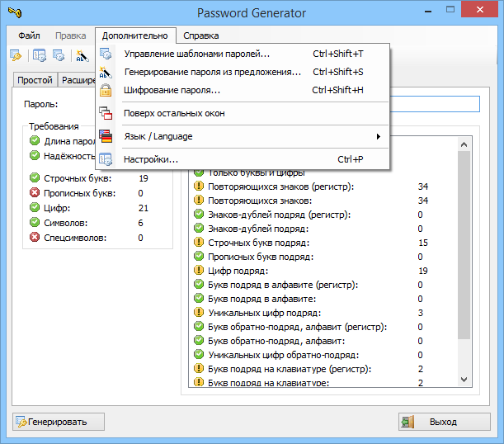
Task: Open Настройки from the menu
Action: point(243,159)
